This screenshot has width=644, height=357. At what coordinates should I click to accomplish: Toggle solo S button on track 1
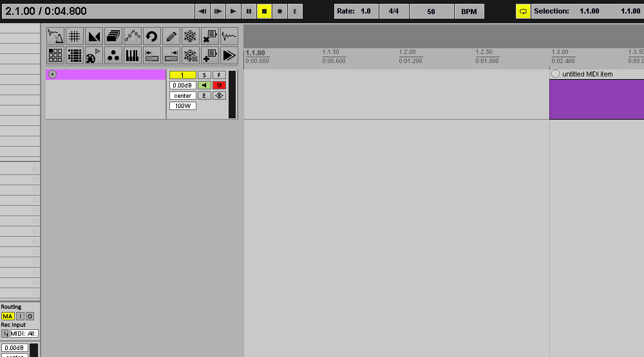pyautogui.click(x=204, y=75)
